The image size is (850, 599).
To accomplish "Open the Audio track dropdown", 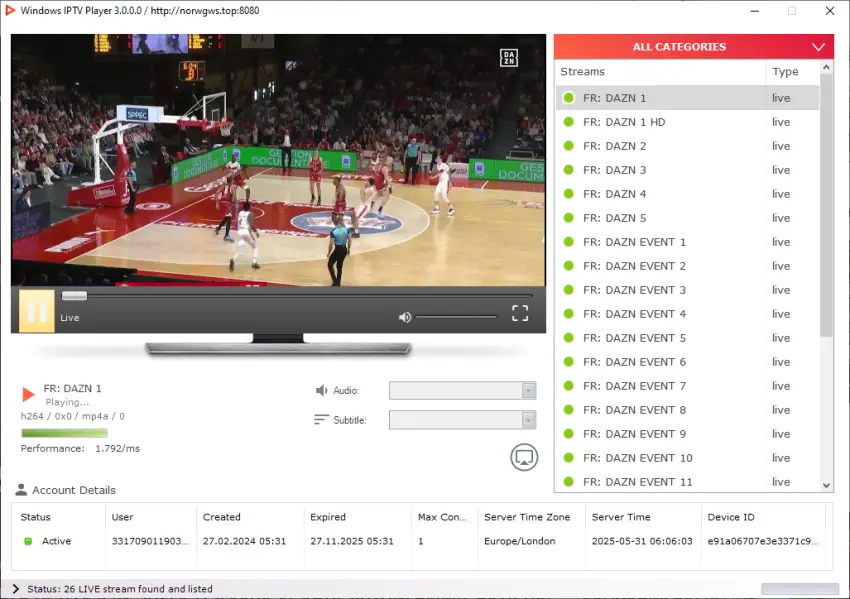I will pos(462,390).
